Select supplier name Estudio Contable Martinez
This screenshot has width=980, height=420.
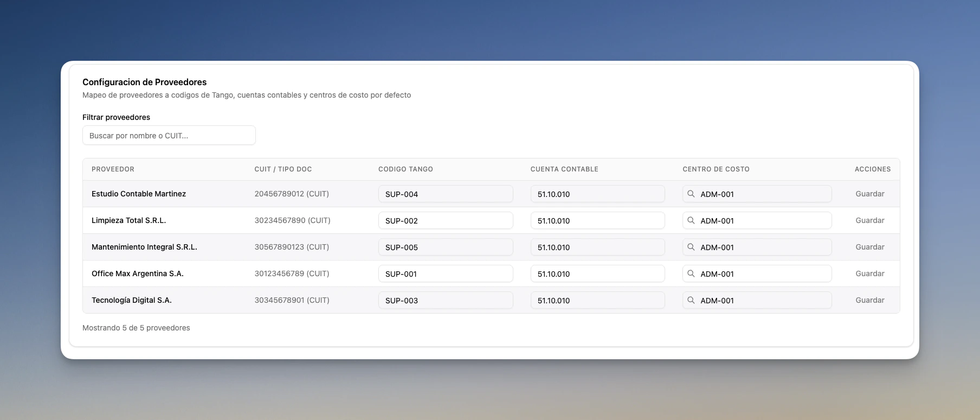click(139, 194)
